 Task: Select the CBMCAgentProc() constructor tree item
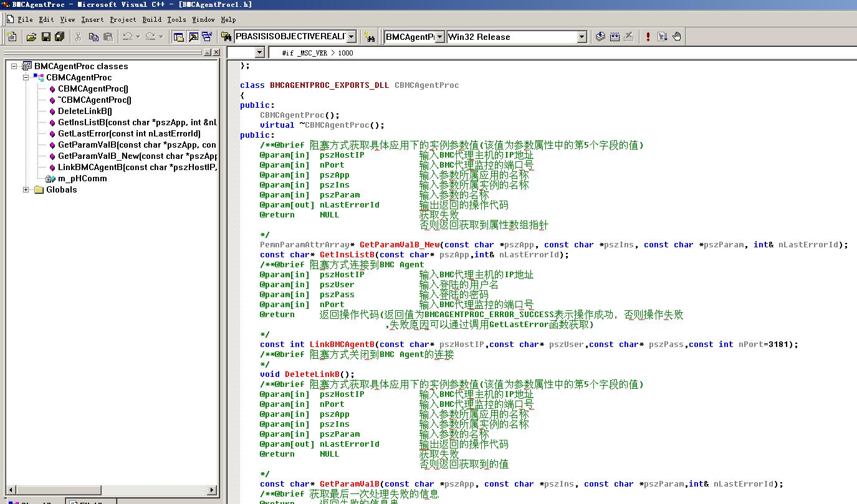tap(93, 88)
